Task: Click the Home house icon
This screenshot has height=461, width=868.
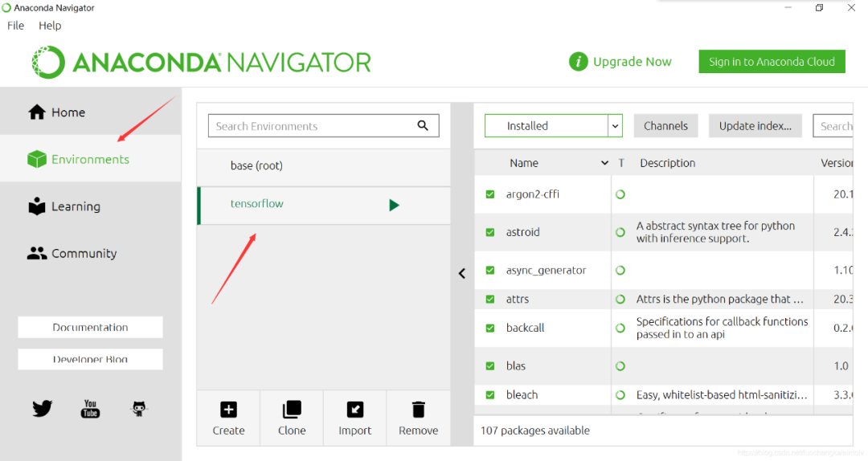Action: click(x=37, y=112)
